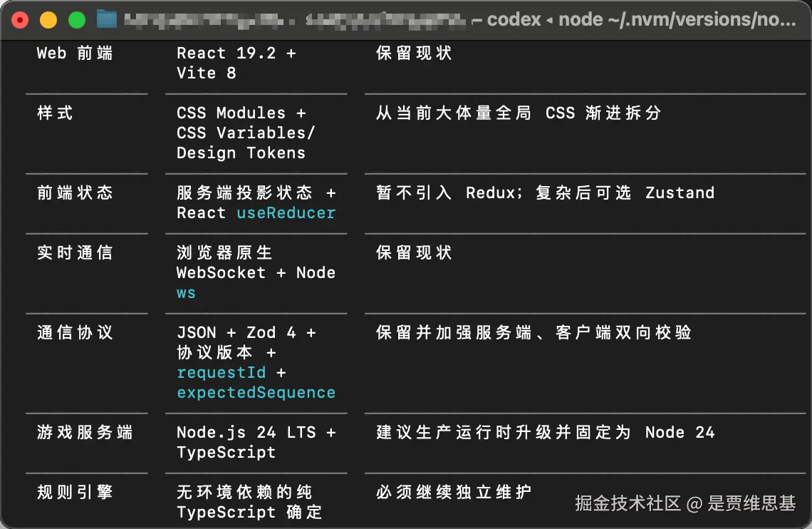The height and width of the screenshot is (529, 812).
Task: Click '从当前大体量全局 CSS 渐进拆分' cell
Action: pos(519,113)
